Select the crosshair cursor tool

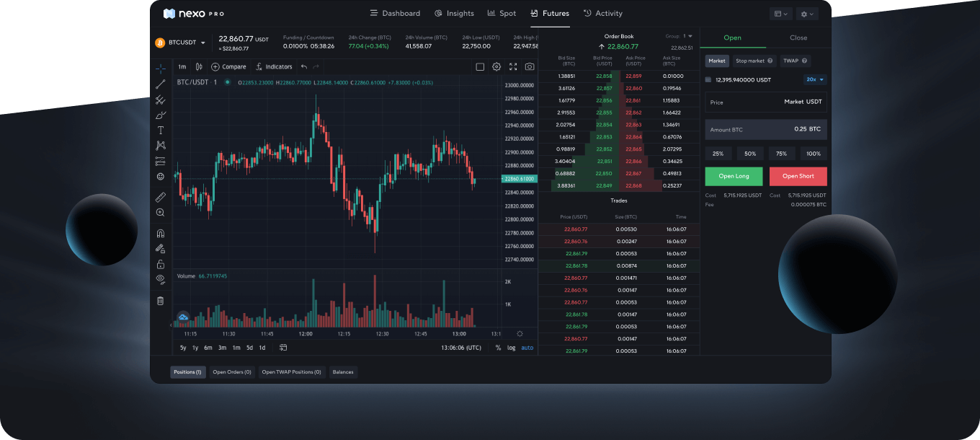click(x=160, y=68)
